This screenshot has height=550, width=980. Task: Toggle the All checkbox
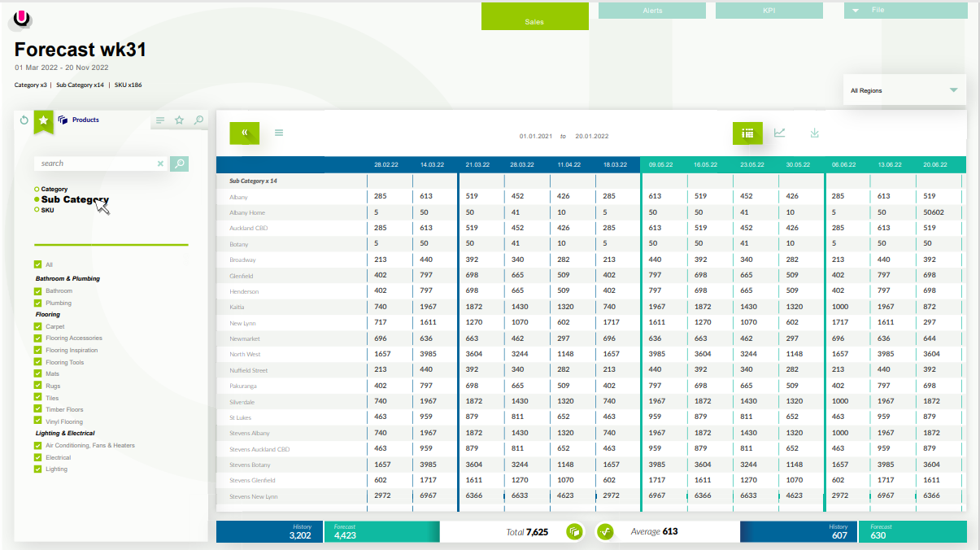(x=37, y=264)
